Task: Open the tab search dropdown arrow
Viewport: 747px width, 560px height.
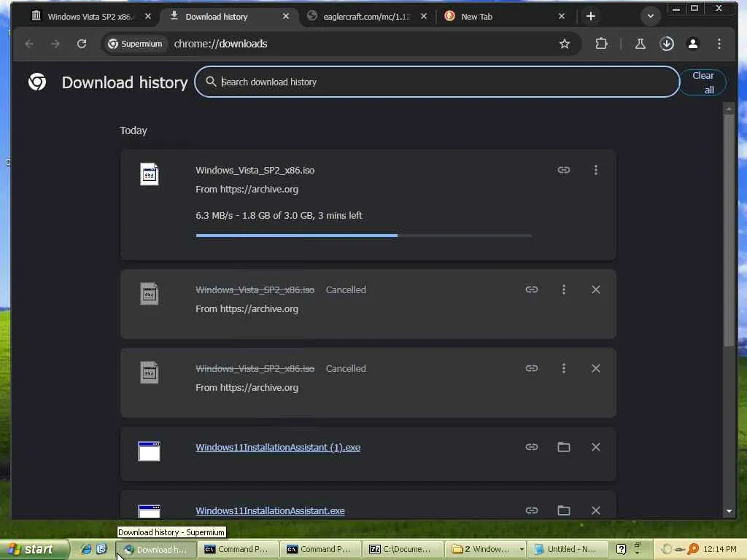Action: pyautogui.click(x=650, y=16)
